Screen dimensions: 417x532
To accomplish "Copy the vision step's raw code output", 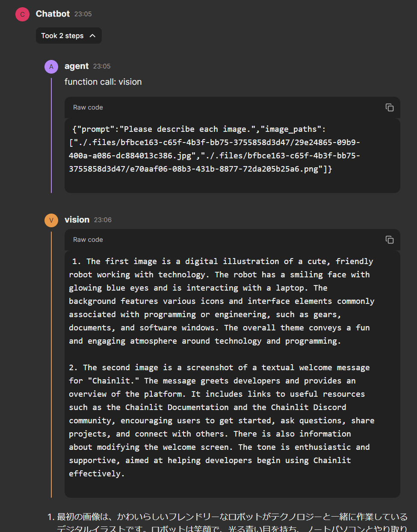I will coord(389,240).
